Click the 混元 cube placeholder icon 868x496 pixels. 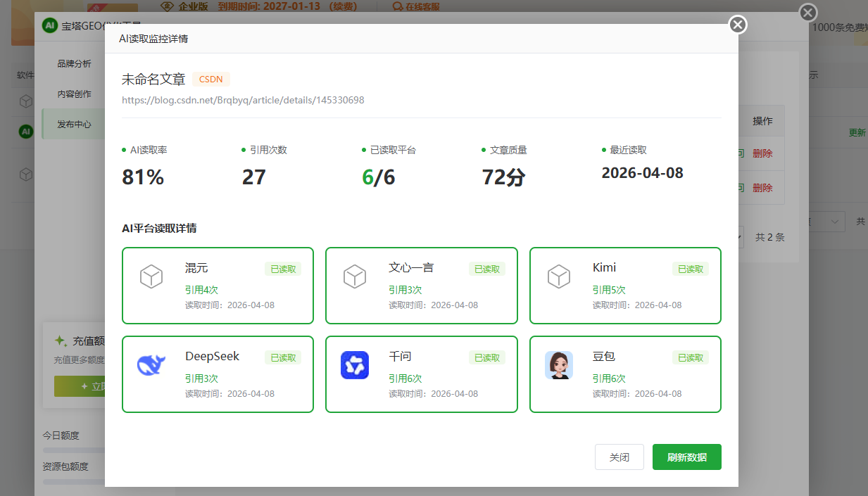[x=151, y=276]
